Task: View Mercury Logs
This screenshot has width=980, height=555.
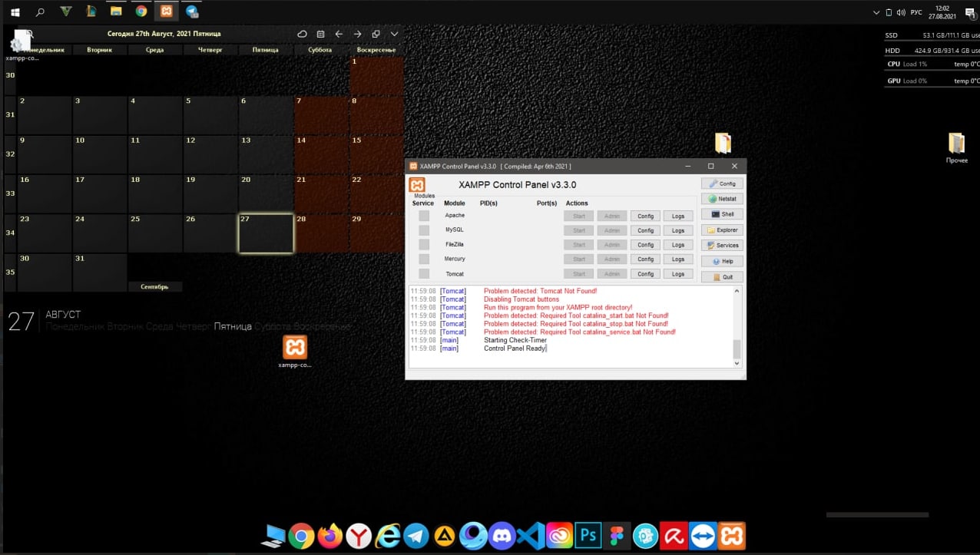Action: click(x=678, y=259)
